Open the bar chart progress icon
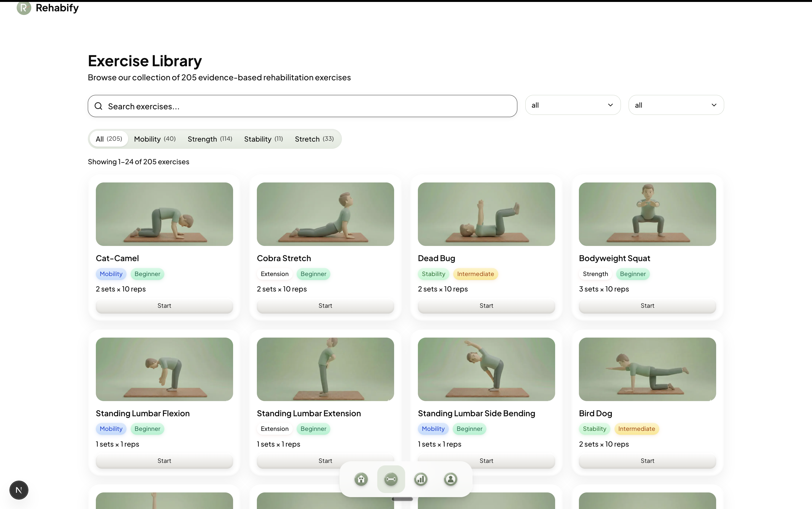 [421, 479]
